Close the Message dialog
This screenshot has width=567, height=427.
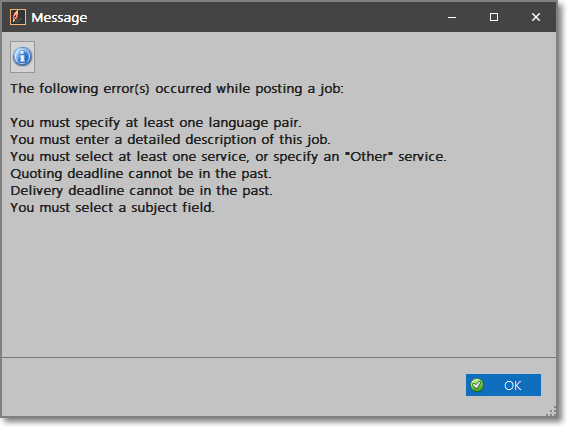pyautogui.click(x=536, y=17)
